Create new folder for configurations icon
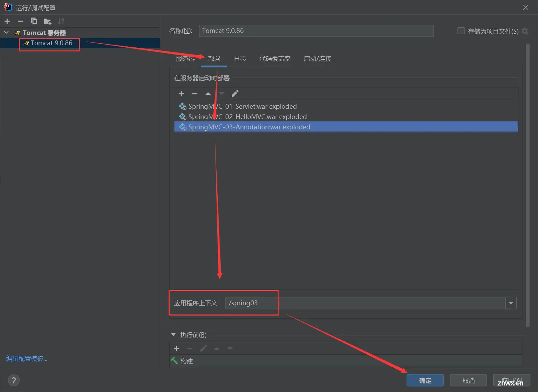This screenshot has width=538, height=392. point(48,22)
